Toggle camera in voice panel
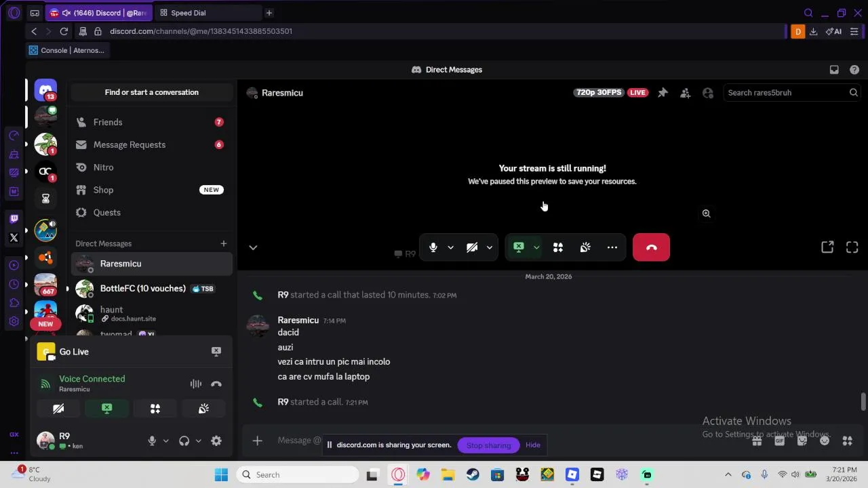868x488 pixels. 58,409
